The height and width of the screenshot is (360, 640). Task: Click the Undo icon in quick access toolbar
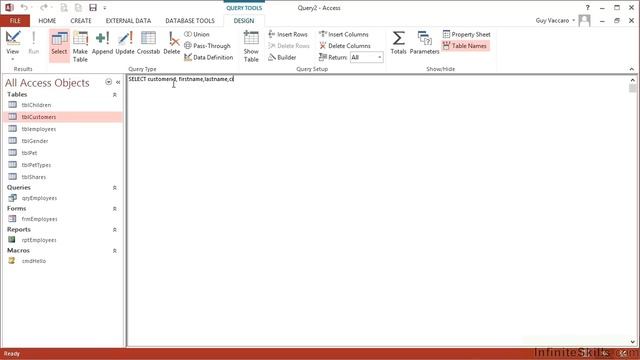click(24, 7)
